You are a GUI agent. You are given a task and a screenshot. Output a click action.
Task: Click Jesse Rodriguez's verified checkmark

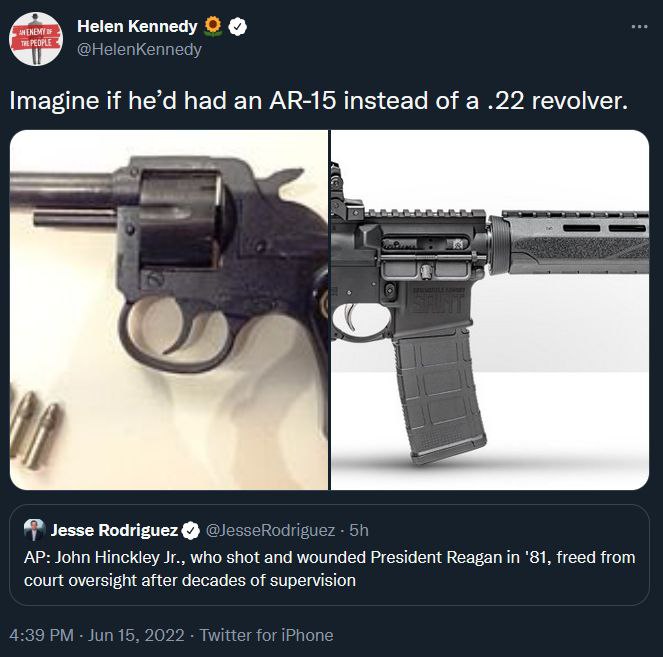point(190,530)
